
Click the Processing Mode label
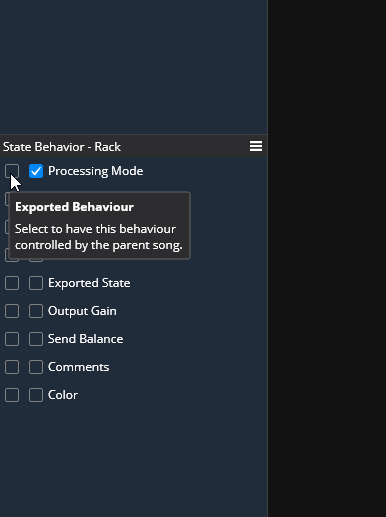tap(95, 171)
